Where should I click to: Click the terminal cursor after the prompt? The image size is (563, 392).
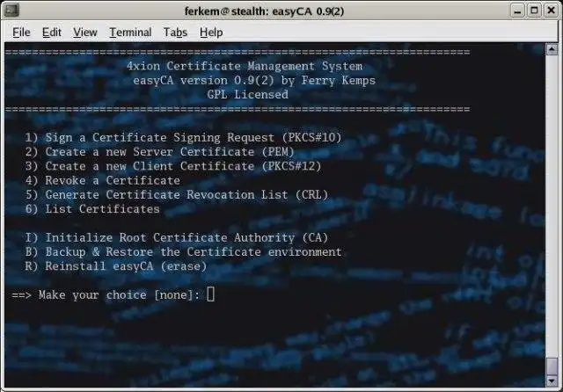tap(211, 294)
